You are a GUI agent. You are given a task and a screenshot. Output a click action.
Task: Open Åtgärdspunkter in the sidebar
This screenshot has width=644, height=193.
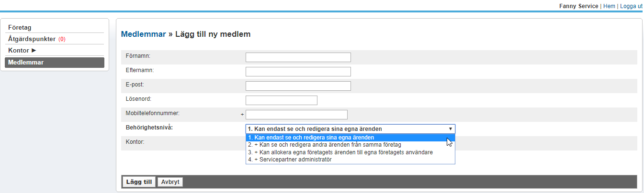click(32, 39)
